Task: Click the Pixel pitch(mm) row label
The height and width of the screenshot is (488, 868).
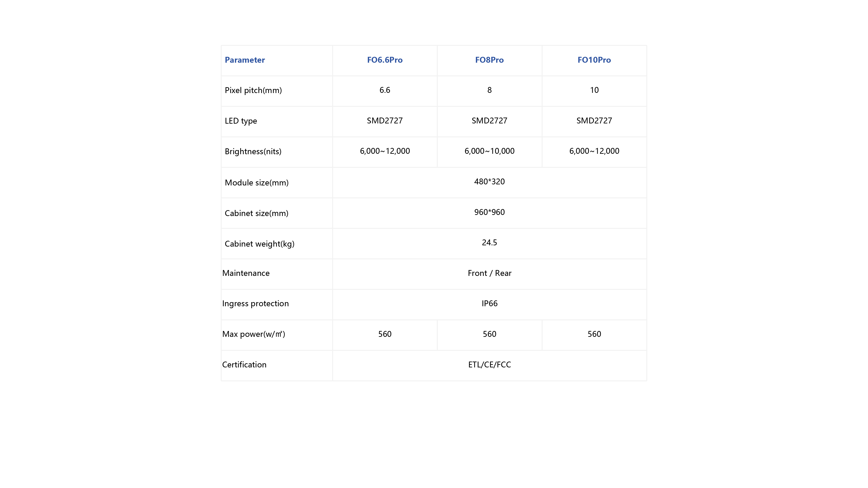Action: tap(253, 90)
